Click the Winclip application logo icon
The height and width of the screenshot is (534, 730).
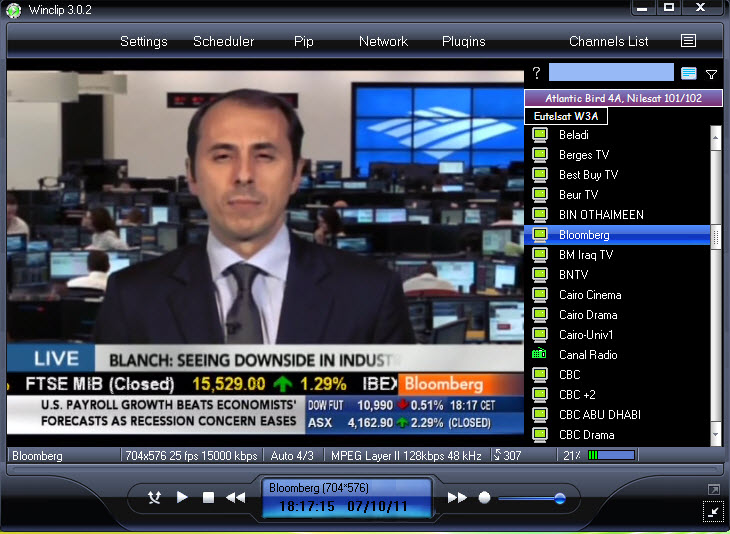(14, 10)
